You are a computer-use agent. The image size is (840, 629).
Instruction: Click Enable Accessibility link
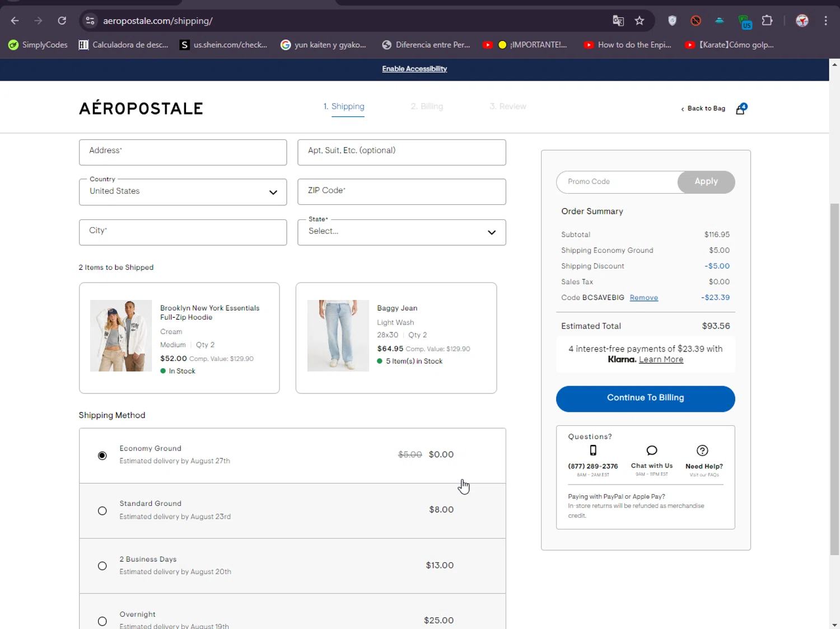click(x=414, y=69)
